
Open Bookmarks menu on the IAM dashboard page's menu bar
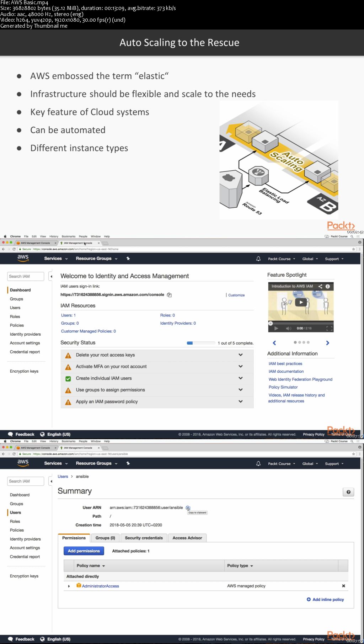(69, 236)
